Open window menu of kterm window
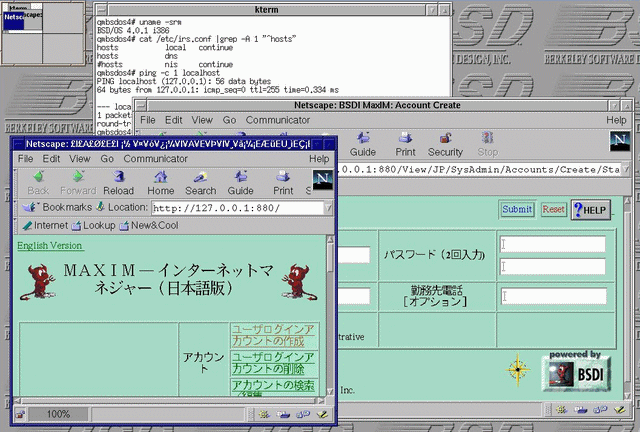Image resolution: width=640 pixels, height=432 pixels. tap(101, 9)
